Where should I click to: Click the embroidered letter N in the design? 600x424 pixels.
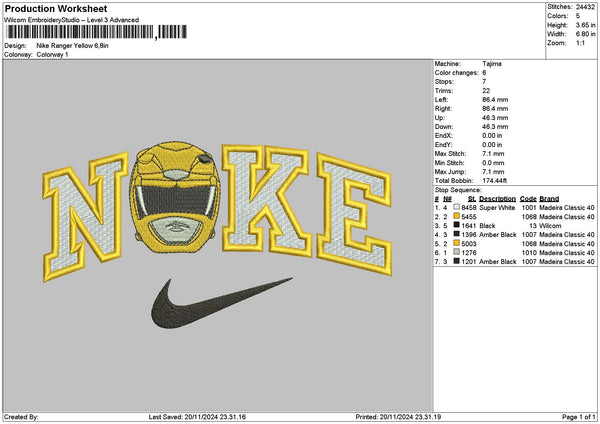tap(85, 217)
